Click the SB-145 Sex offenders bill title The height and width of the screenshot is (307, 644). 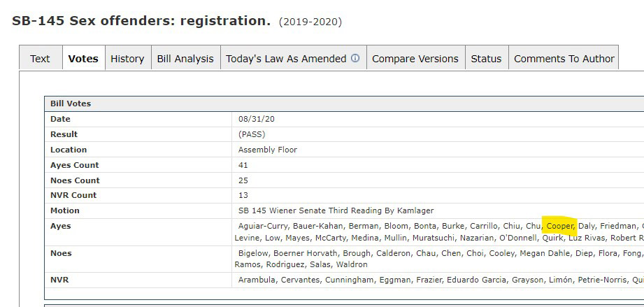click(x=141, y=21)
